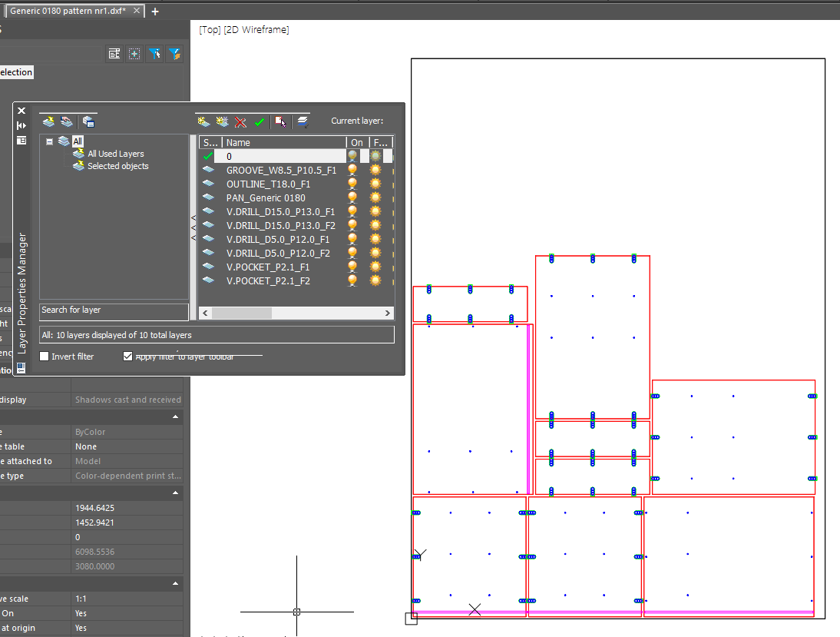Image resolution: width=840 pixels, height=637 pixels.
Task: Uncheck Apply filter to layer toolbar
Action: [x=127, y=356]
